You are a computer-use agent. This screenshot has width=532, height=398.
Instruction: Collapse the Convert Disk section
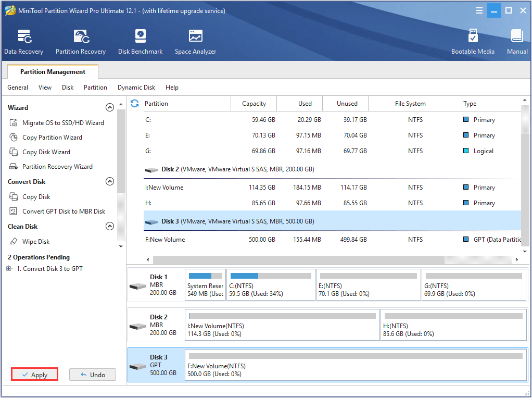coord(109,182)
